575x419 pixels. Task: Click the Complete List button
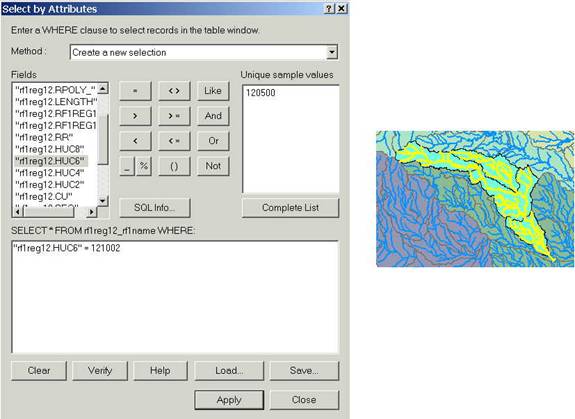coord(290,208)
